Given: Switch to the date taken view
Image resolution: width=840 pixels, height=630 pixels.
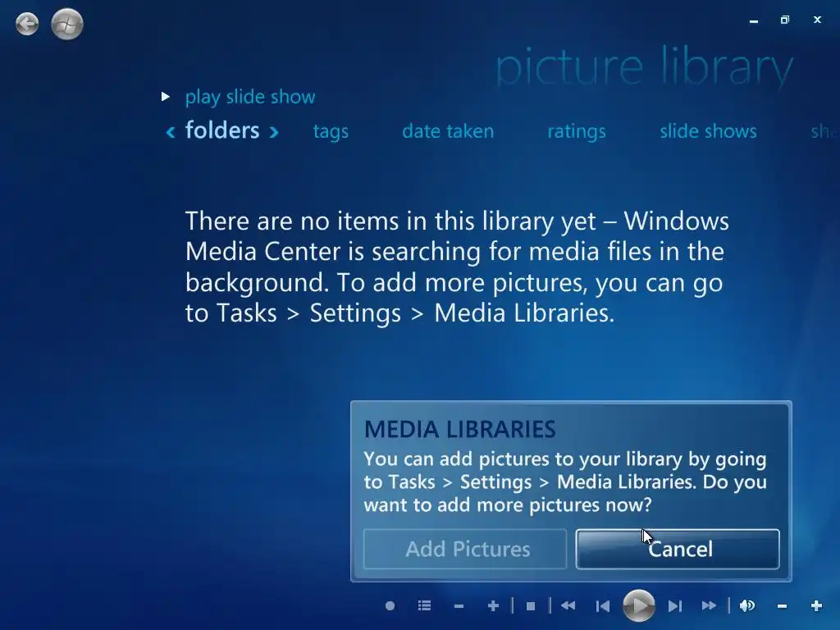Looking at the screenshot, I should click(448, 131).
